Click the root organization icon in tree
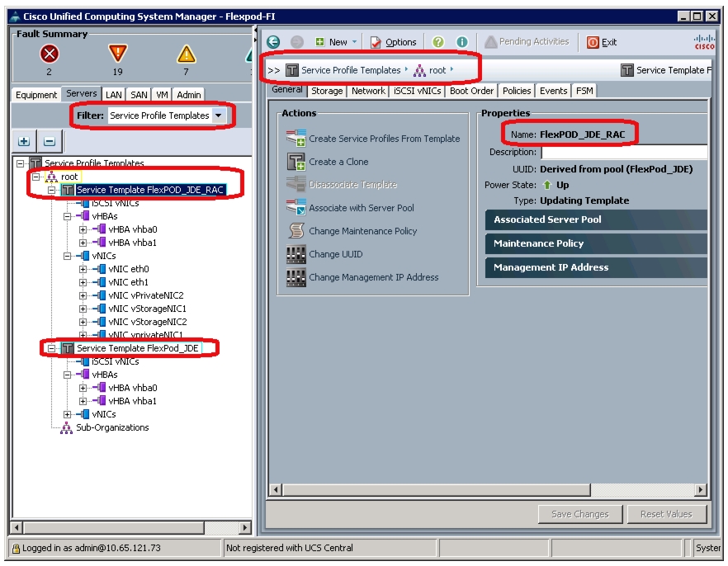Image resolution: width=728 pixels, height=566 pixels. 51,177
